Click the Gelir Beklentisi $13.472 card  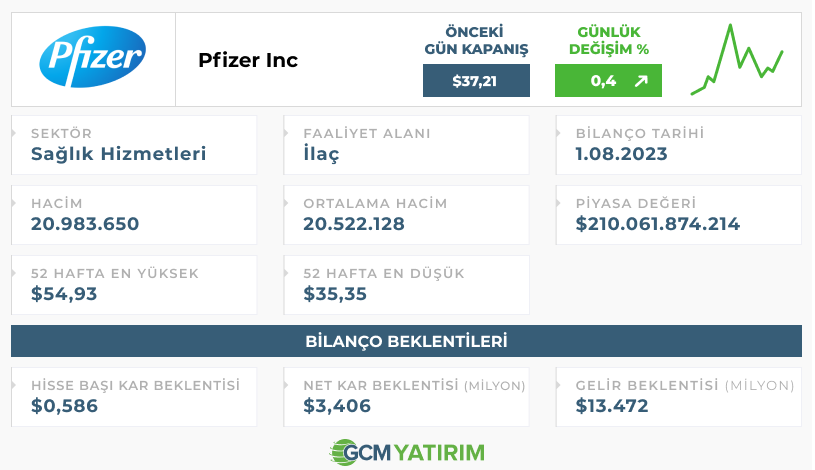(x=678, y=397)
